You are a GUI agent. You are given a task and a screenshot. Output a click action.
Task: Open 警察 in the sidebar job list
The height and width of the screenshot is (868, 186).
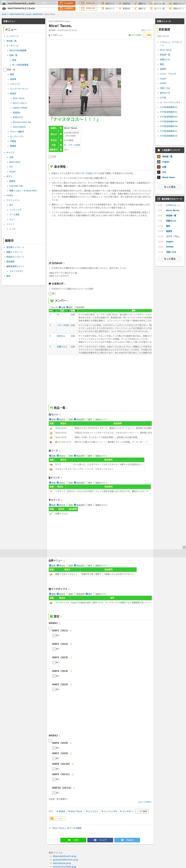12,75
